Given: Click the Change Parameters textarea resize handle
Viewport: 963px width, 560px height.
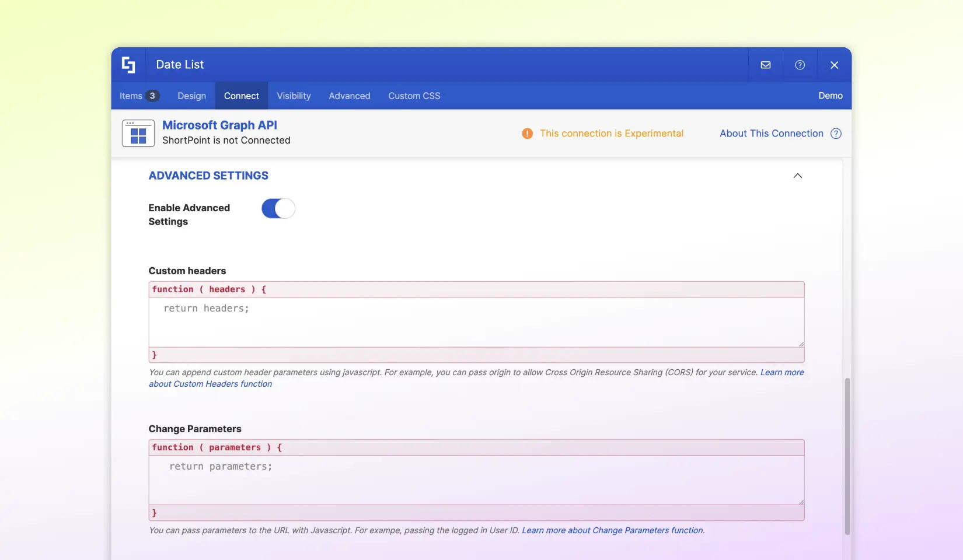Looking at the screenshot, I should [x=801, y=502].
